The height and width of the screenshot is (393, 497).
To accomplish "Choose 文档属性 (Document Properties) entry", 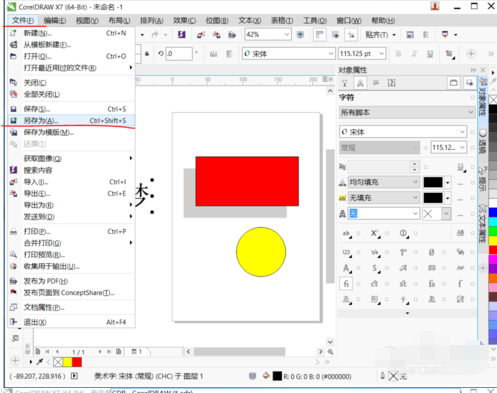I will tap(71, 307).
